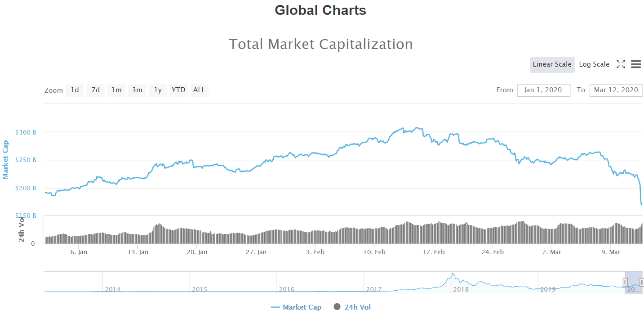
Task: Select the 1m zoom range
Action: [116, 90]
